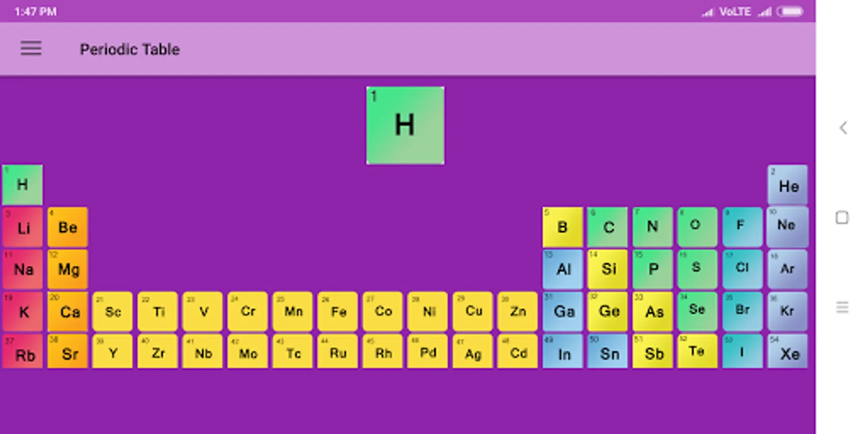
Task: Open details for Carbon
Action: coord(608,227)
